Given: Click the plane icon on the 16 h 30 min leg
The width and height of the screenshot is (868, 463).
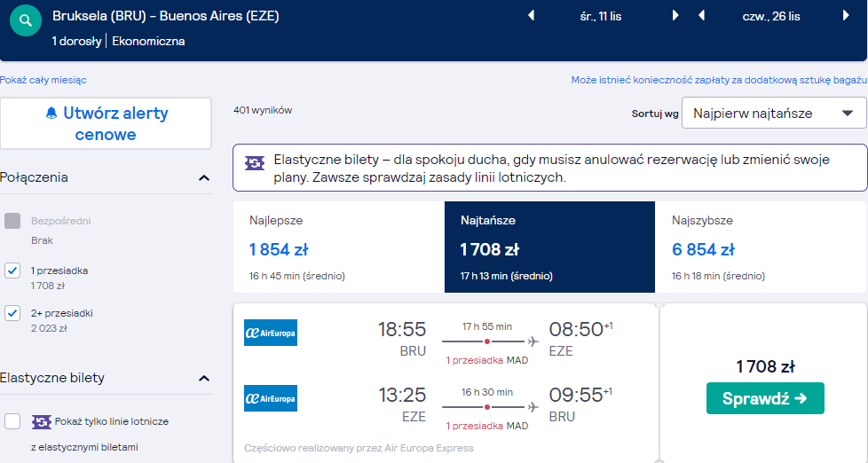Looking at the screenshot, I should [x=533, y=408].
